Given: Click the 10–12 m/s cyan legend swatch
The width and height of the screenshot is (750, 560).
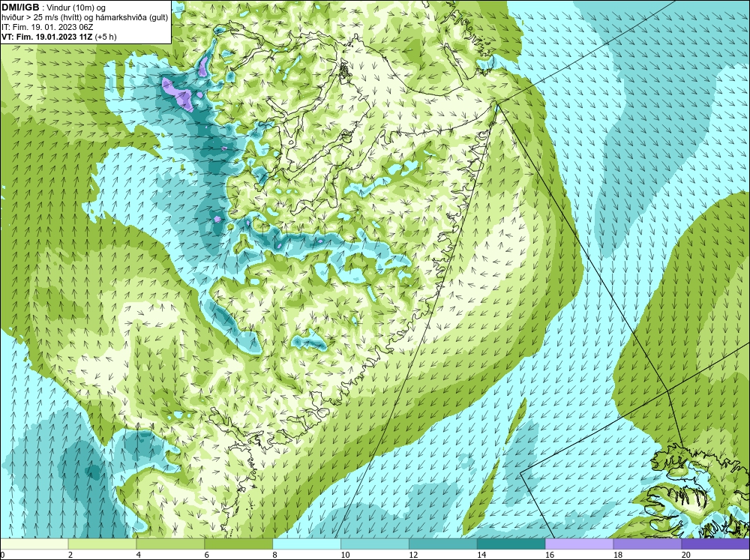Looking at the screenshot, I should (x=375, y=544).
